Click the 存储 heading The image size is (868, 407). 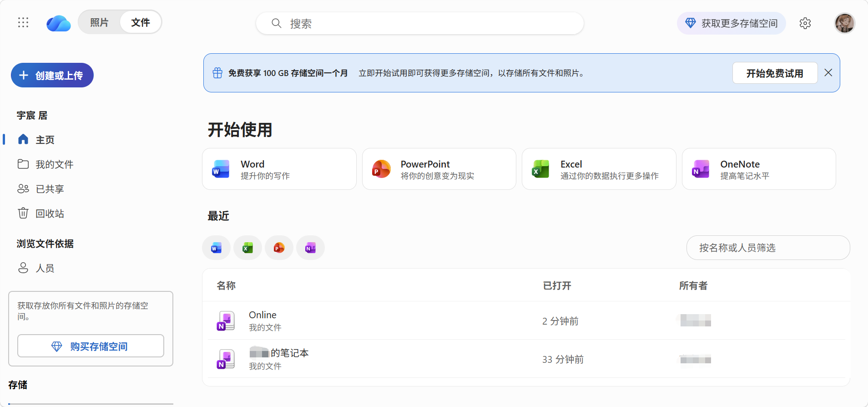[18, 385]
